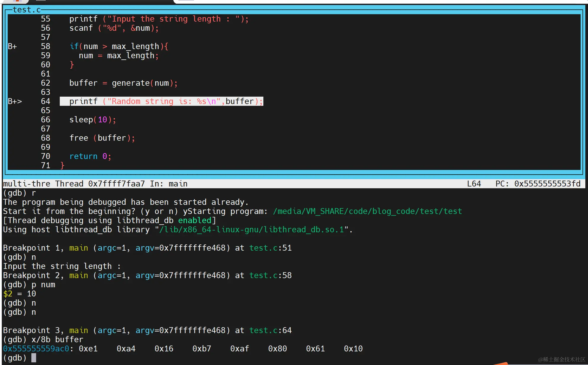Click the /media/VM_SHARE/code/blog_code/test/test path

click(367, 211)
